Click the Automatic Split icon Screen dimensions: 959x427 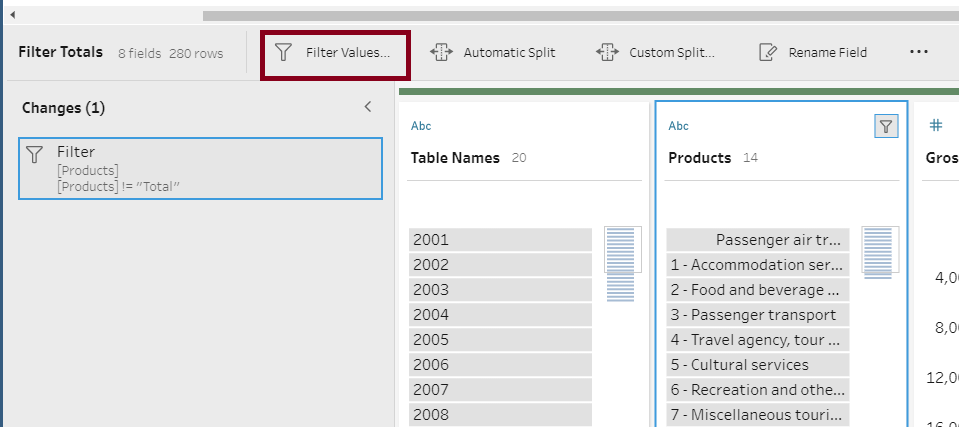coord(442,52)
